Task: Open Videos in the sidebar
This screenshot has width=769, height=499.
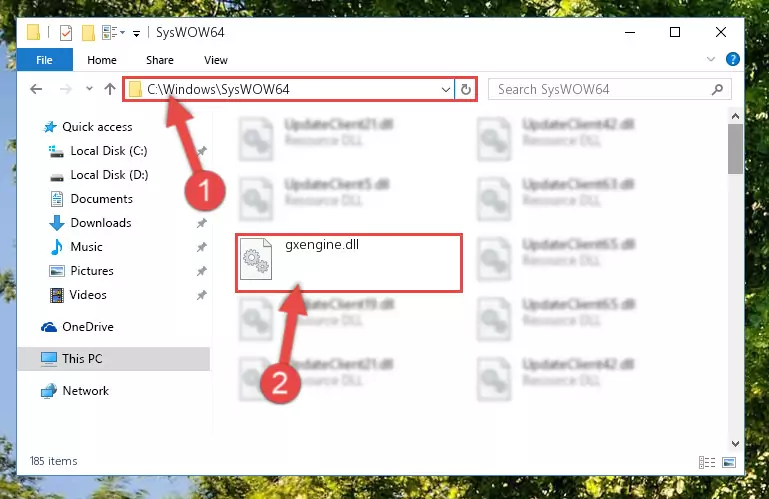Action: (88, 295)
